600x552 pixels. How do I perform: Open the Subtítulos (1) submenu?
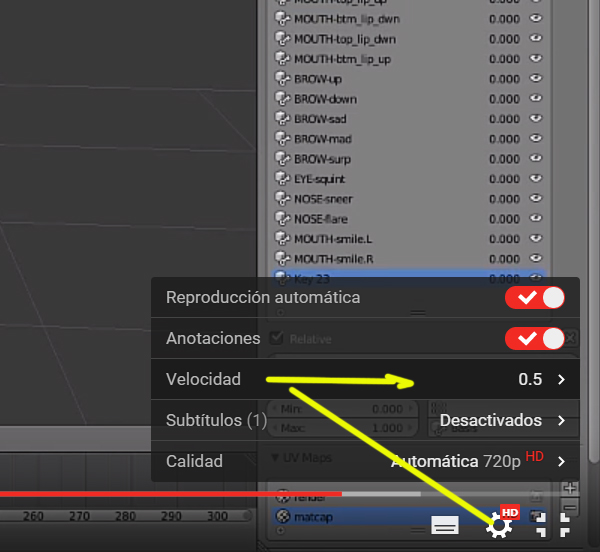coord(365,420)
